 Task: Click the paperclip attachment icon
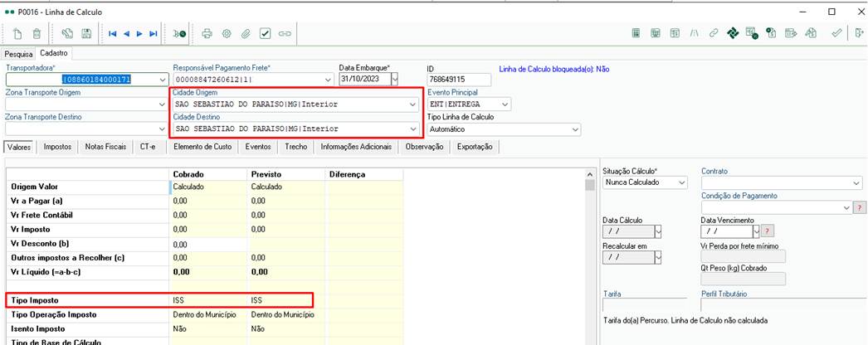(x=246, y=34)
